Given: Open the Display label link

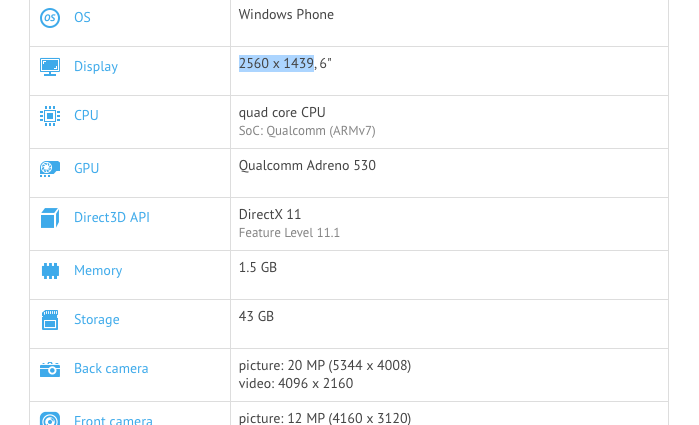Looking at the screenshot, I should point(96,66).
